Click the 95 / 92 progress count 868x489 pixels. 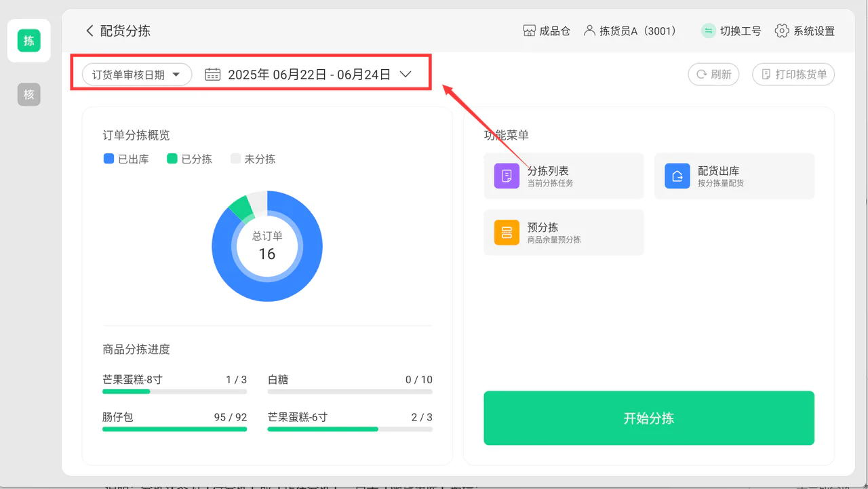231,417
